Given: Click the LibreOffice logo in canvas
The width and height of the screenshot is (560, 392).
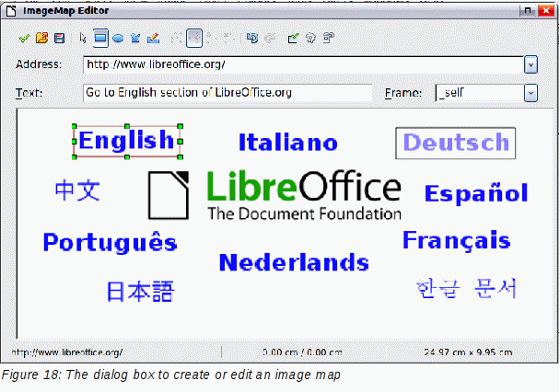Looking at the screenshot, I should (x=274, y=195).
